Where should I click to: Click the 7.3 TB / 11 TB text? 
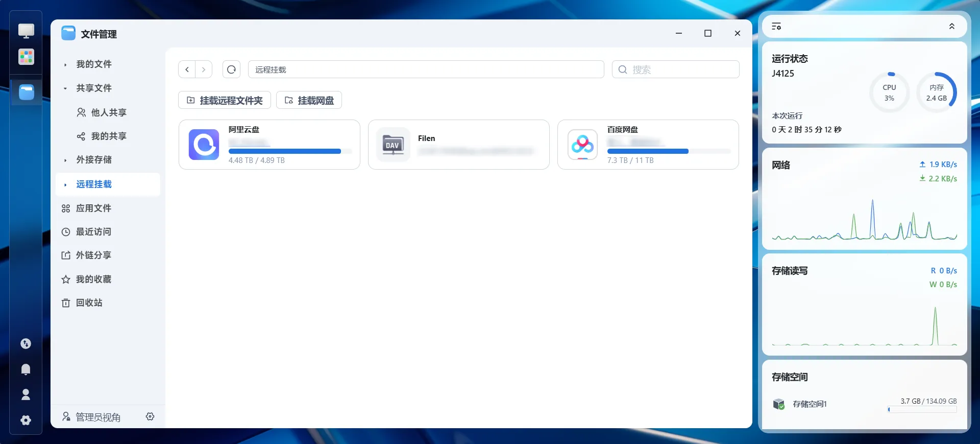pos(630,160)
